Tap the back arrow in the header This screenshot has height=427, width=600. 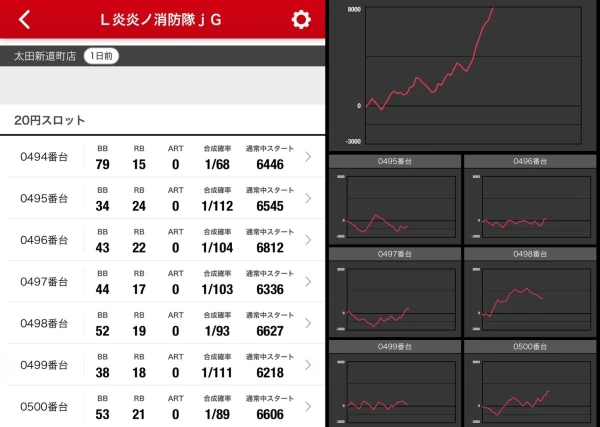click(25, 20)
